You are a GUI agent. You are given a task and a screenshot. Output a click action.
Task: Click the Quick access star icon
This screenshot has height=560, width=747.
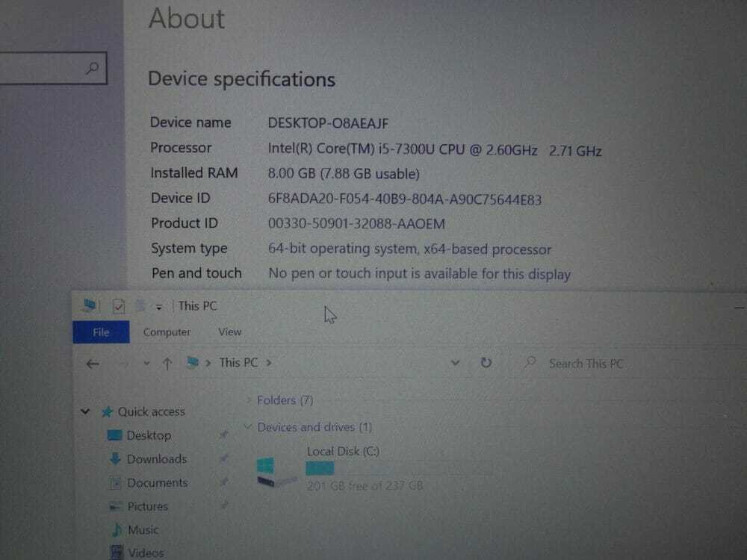107,412
